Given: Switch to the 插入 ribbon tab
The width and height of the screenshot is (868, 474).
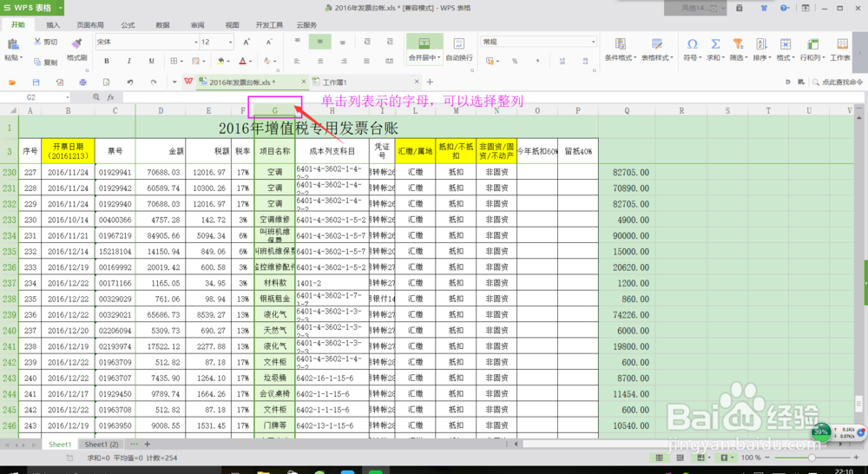Looking at the screenshot, I should point(53,25).
